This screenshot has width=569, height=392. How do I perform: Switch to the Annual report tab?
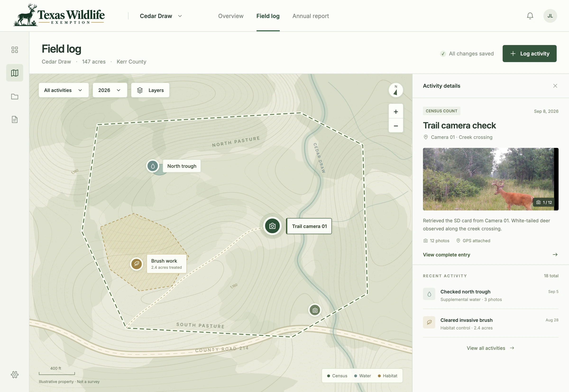[311, 16]
